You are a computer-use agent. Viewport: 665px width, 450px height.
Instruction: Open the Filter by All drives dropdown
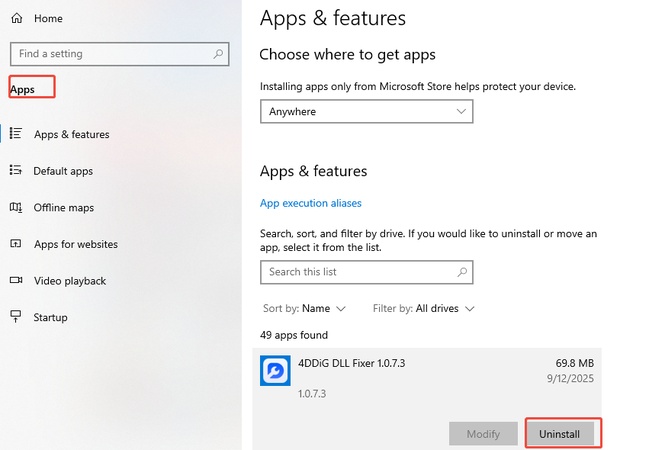tap(423, 309)
